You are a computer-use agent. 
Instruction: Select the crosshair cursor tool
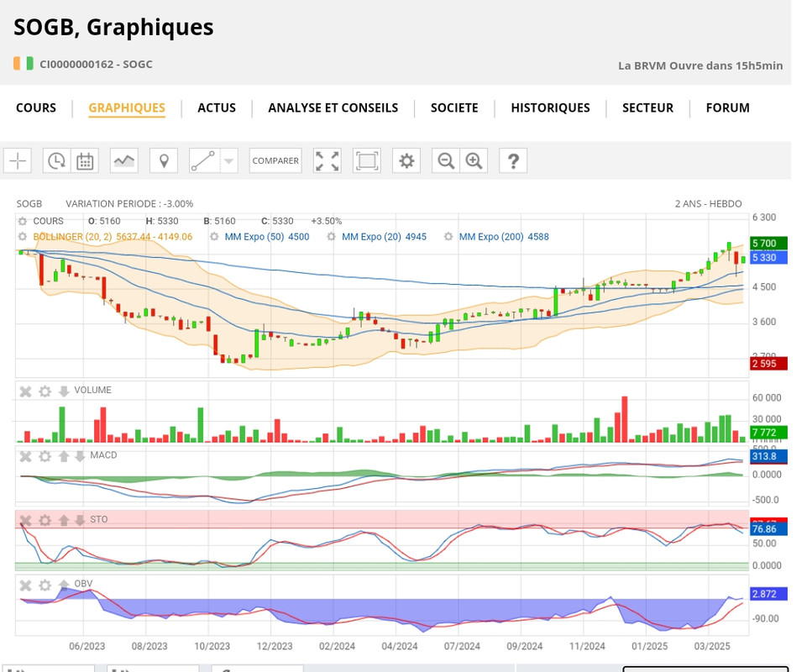(18, 160)
